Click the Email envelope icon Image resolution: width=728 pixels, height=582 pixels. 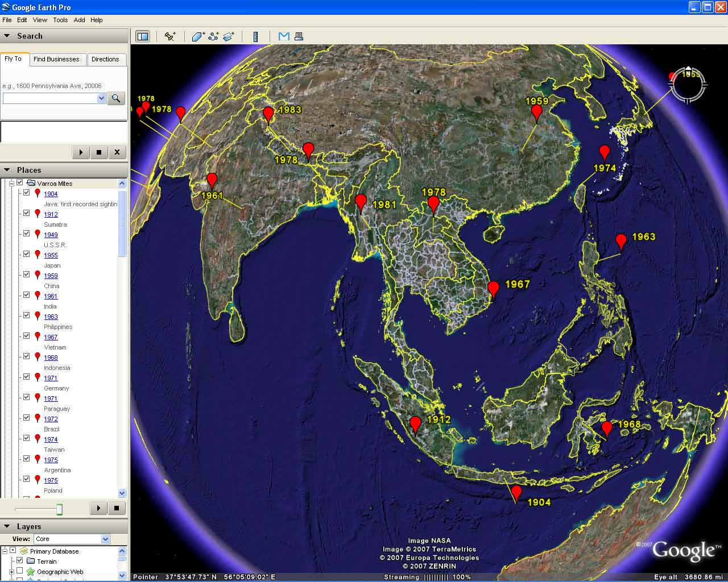pyautogui.click(x=284, y=36)
